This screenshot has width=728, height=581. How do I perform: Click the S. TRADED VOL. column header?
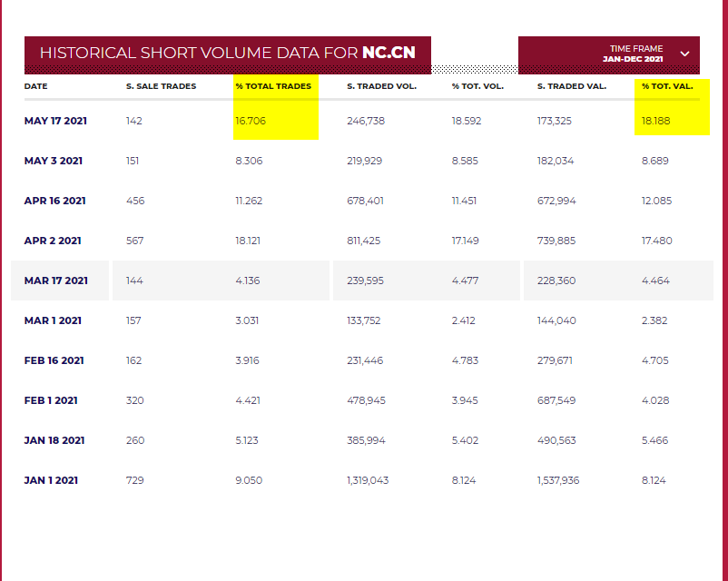pos(381,86)
